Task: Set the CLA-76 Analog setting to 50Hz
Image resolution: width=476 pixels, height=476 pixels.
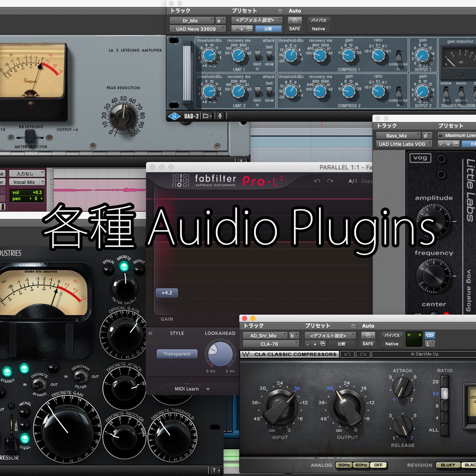Action: click(x=344, y=465)
